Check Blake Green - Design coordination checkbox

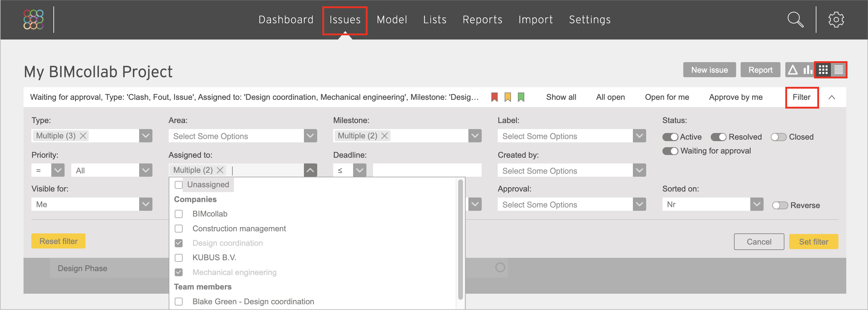[x=179, y=302]
